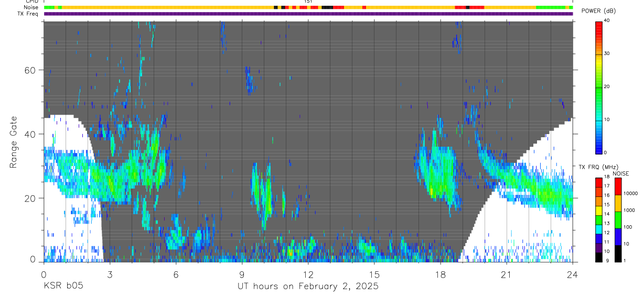Pick the orange segment of the NOISE colorbar
Image resolution: width=644 pixels, height=297 pixels.
[x=619, y=203]
